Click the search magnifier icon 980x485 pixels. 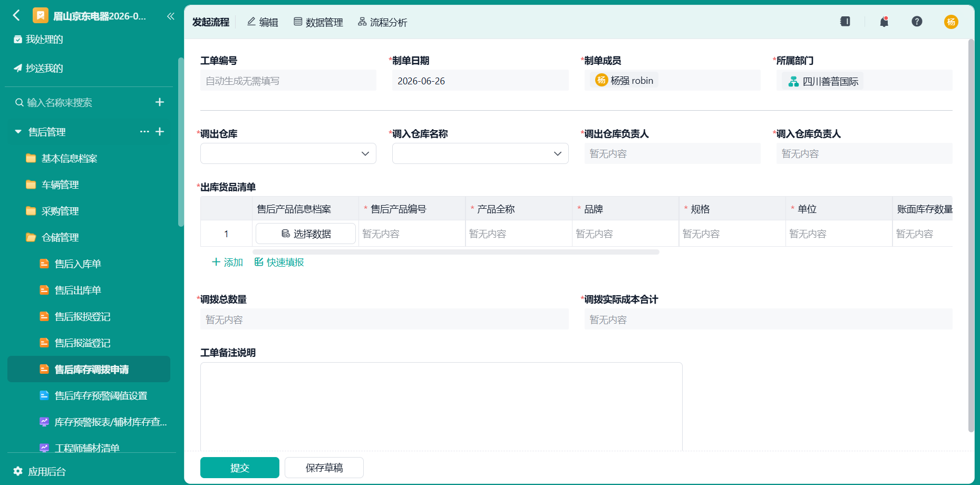(20, 102)
